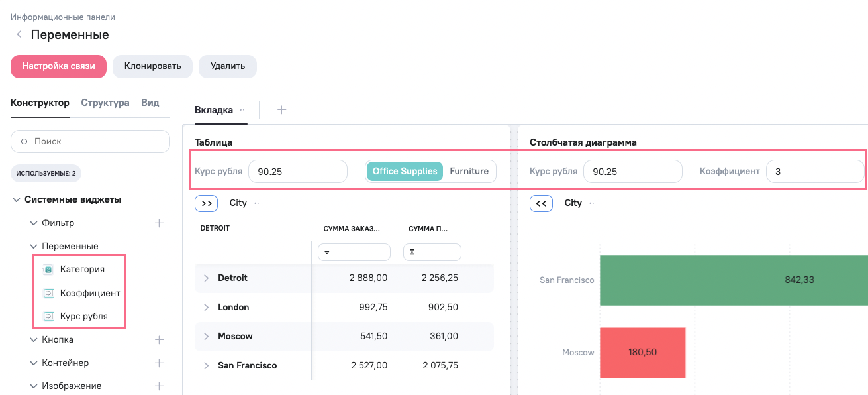Add a Контейнер widget with plus icon

(x=159, y=363)
